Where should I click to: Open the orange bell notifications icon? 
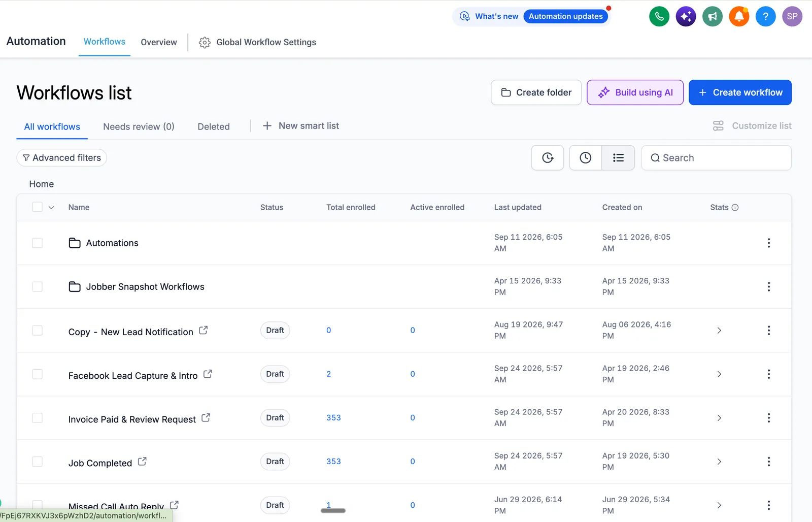pos(739,16)
